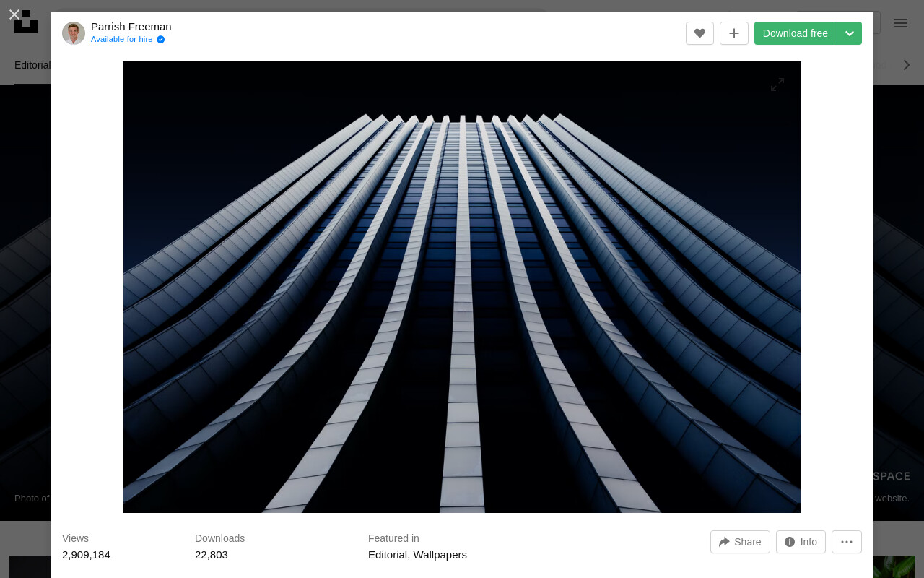
Task: Open Parrish Freeman's profile avatar
Action: [74, 33]
